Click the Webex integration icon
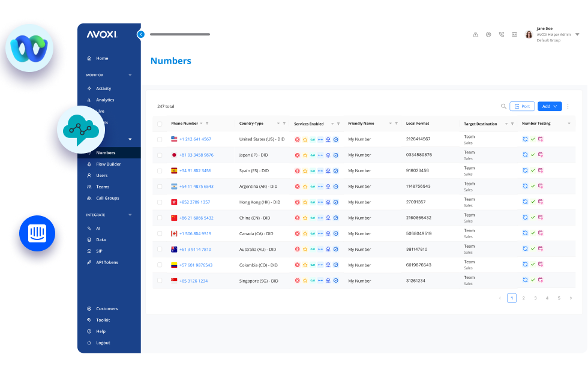588x390 pixels. pos(29,48)
